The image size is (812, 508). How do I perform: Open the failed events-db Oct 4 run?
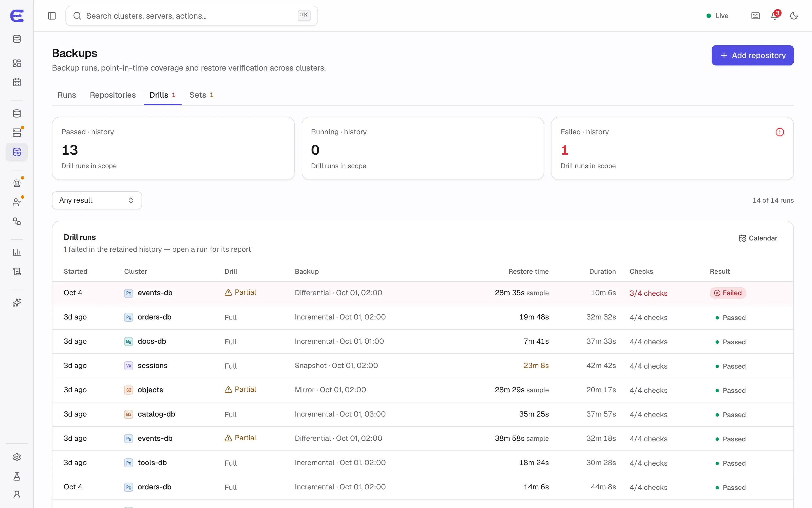[x=422, y=293]
